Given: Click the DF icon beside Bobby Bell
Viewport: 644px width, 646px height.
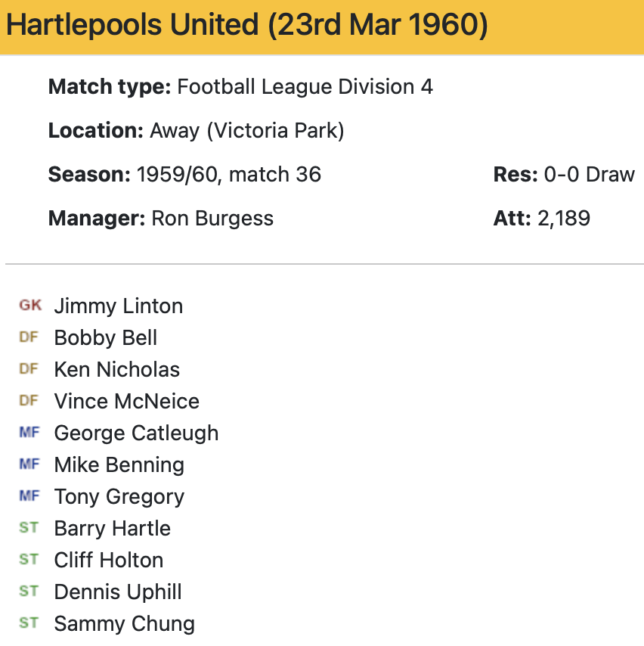Looking at the screenshot, I should (x=29, y=337).
